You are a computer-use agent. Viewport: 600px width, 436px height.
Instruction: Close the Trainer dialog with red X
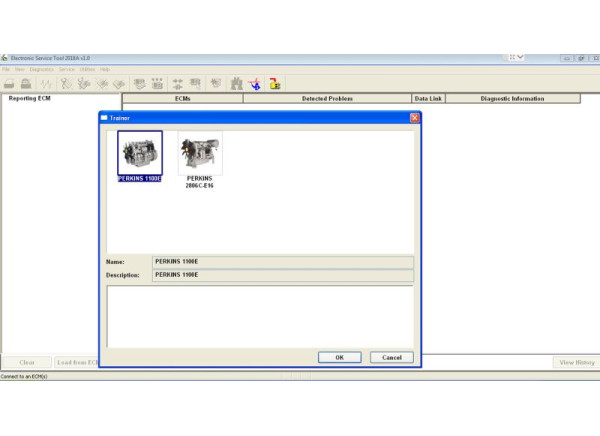[x=414, y=118]
